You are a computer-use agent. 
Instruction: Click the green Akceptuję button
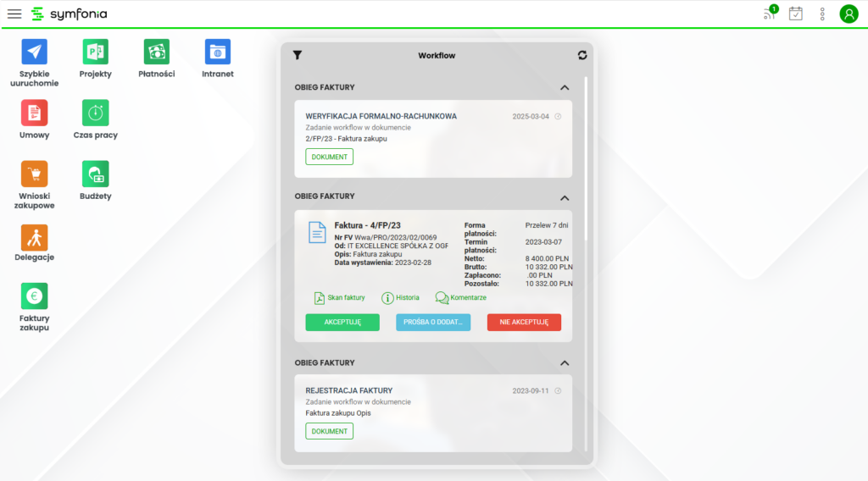342,322
